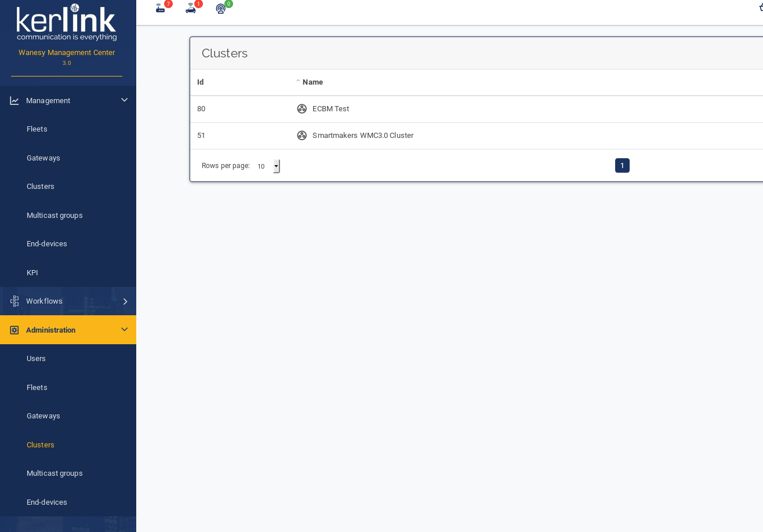This screenshot has height=532, width=763.
Task: Click the Management chart icon in sidebar
Action: (14, 101)
